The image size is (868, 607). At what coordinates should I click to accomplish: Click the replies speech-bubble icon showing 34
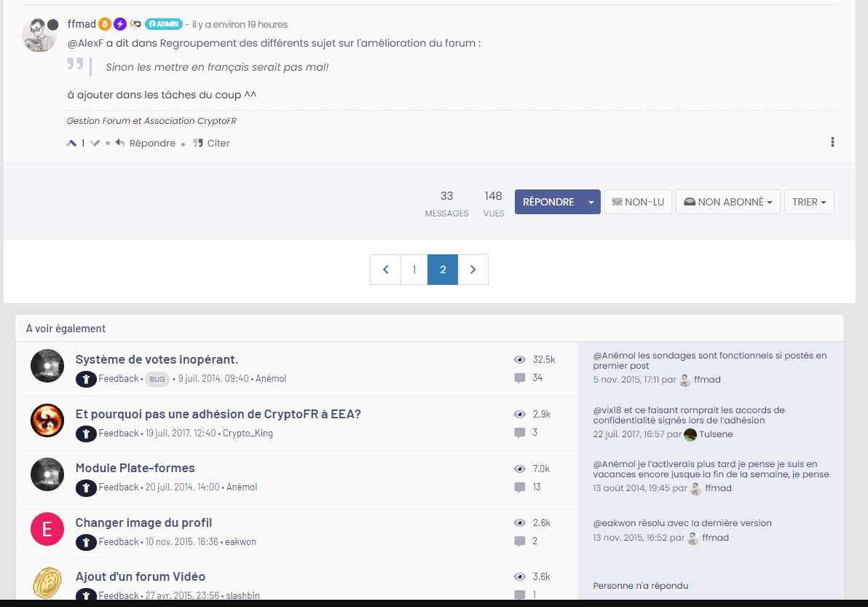coord(520,377)
